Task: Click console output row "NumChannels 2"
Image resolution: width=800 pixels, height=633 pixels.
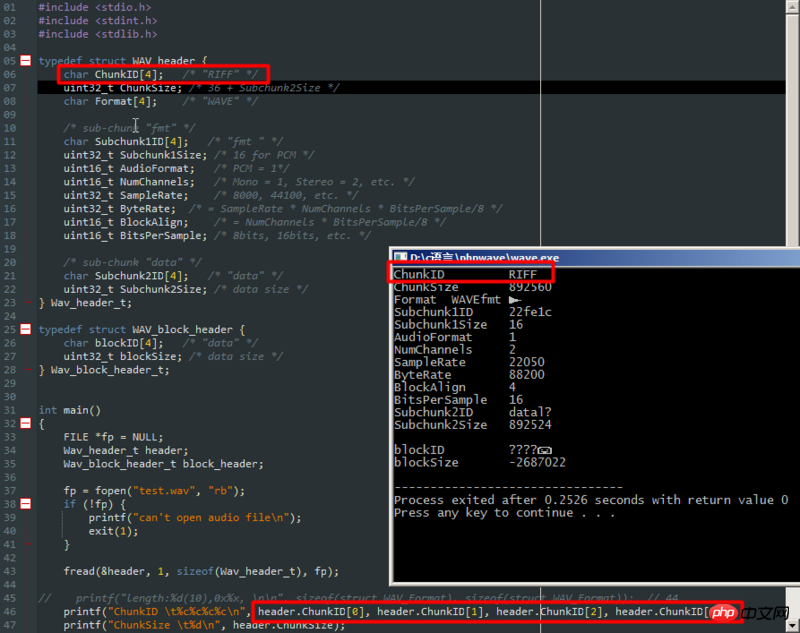Action: point(455,349)
